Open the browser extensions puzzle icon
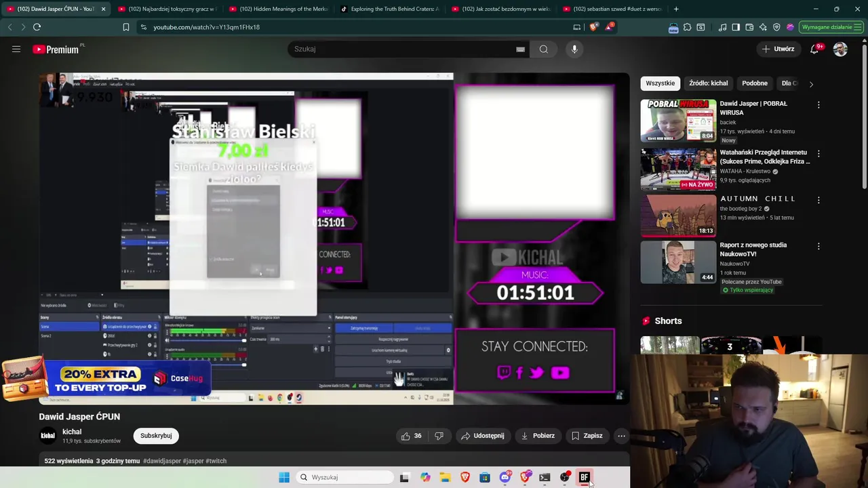 (x=687, y=27)
